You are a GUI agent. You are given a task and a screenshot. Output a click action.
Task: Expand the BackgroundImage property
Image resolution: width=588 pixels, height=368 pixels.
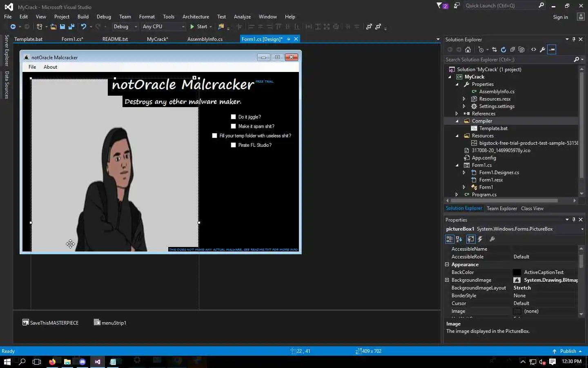click(447, 280)
